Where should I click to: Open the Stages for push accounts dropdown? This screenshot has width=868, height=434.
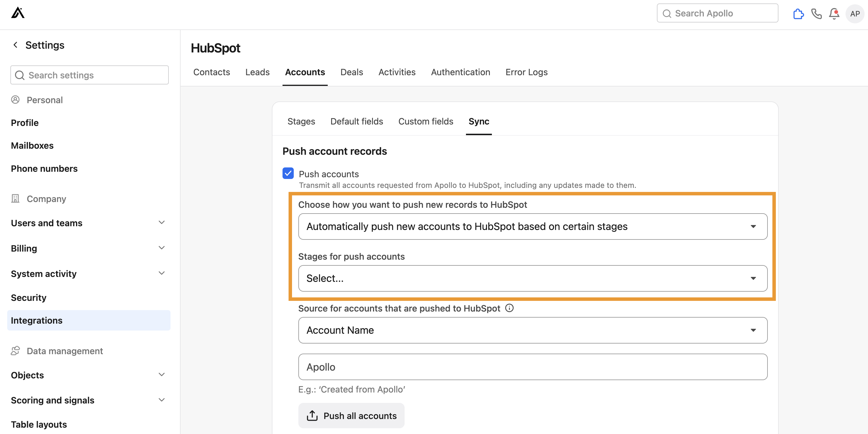pyautogui.click(x=532, y=278)
